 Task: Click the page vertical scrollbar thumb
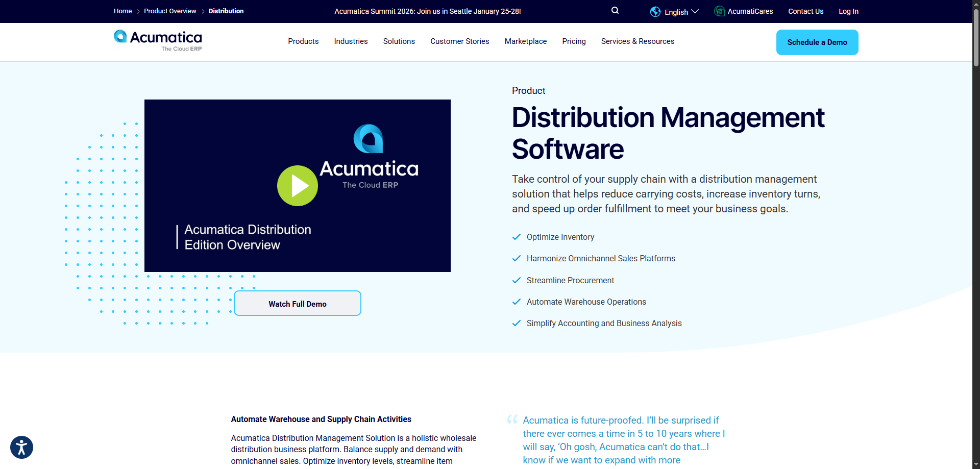tap(976, 38)
